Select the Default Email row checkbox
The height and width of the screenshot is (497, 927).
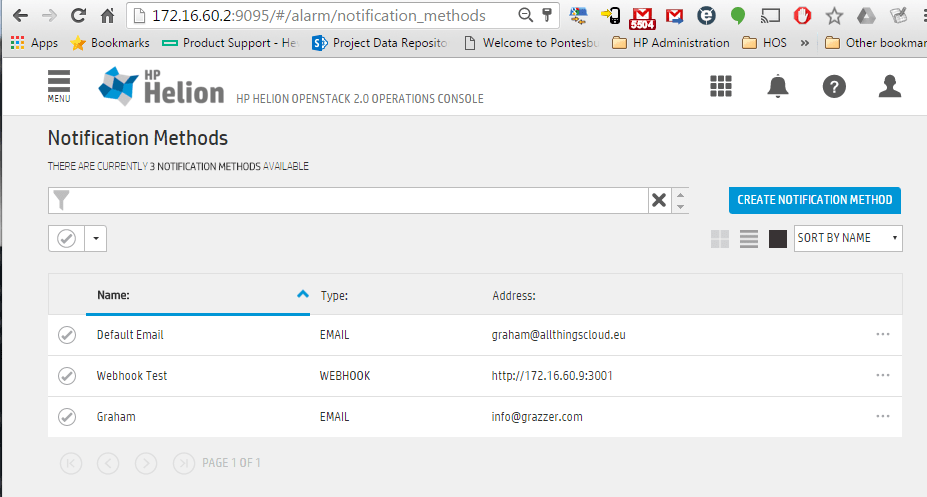pyautogui.click(x=67, y=335)
